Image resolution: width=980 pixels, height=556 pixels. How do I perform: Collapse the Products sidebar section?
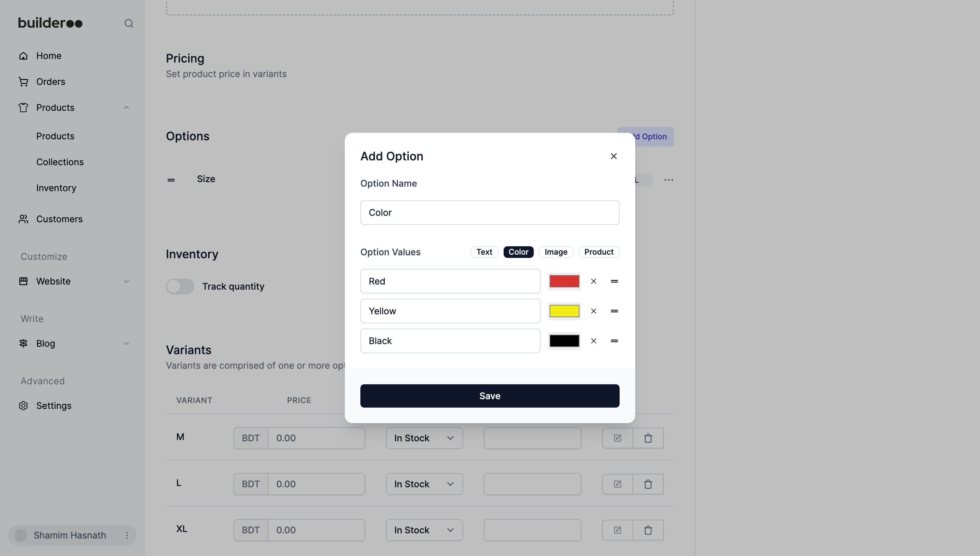(126, 108)
